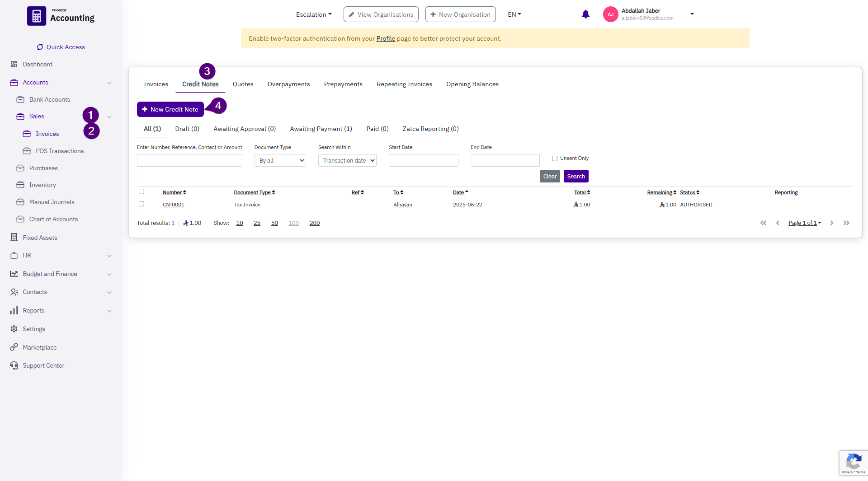Click the Marketplace link icon

[14, 347]
